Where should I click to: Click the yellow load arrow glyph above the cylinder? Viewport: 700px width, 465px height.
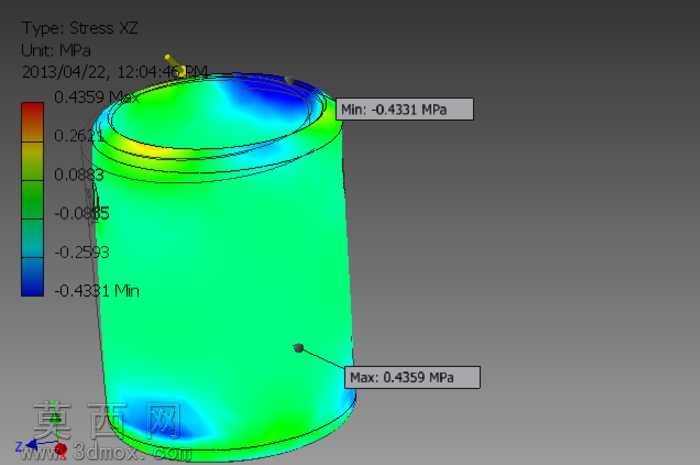[x=175, y=65]
